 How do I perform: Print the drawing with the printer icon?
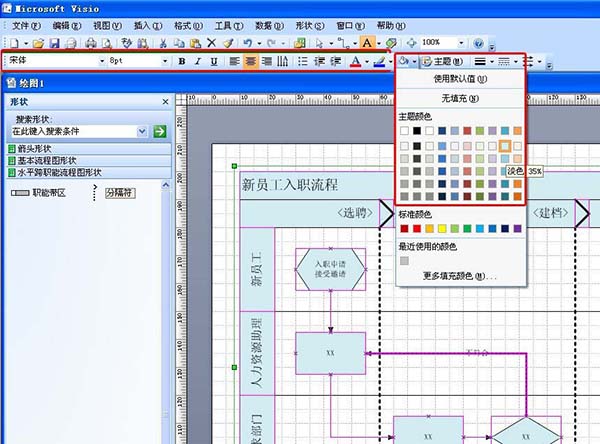(x=91, y=43)
